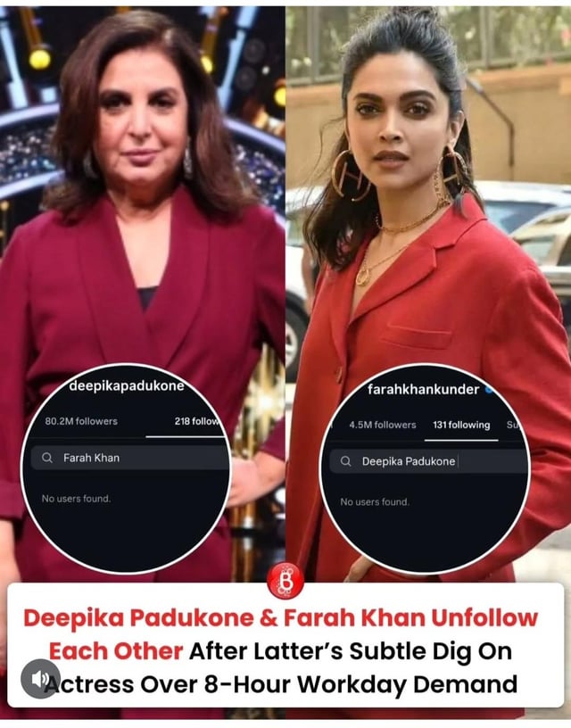
Task: Click the Deepika Padukone search field
Action: pos(428,461)
